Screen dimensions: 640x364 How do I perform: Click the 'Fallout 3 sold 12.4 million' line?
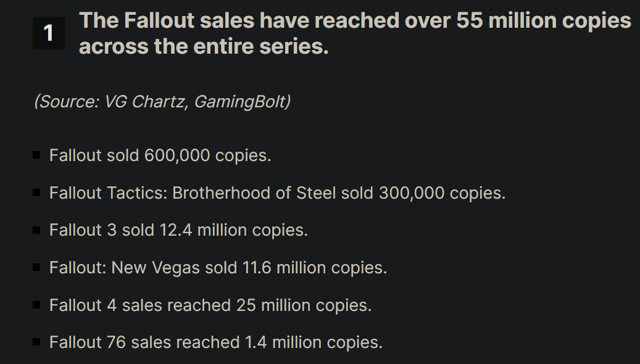point(178,230)
